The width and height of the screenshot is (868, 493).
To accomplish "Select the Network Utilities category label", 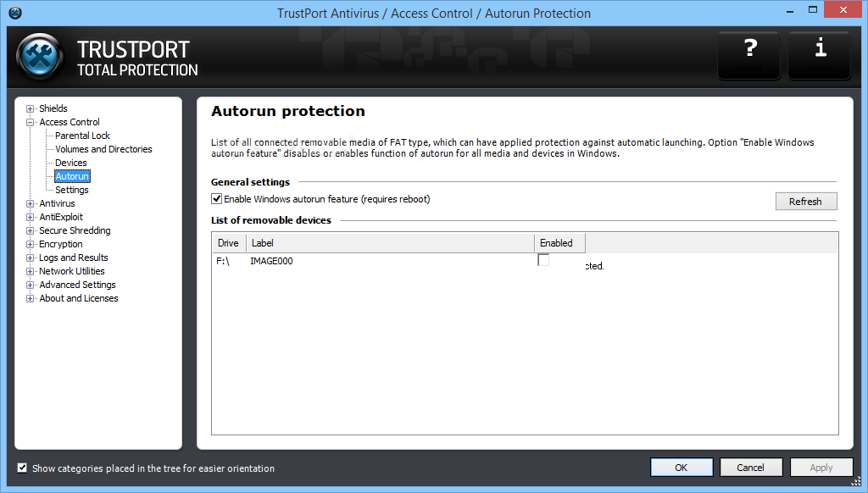I will pos(72,271).
